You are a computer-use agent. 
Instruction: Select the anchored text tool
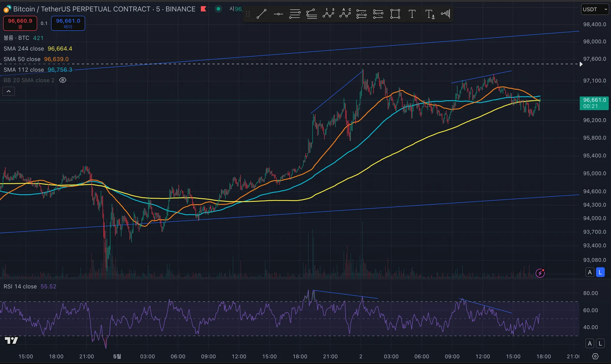tap(430, 14)
